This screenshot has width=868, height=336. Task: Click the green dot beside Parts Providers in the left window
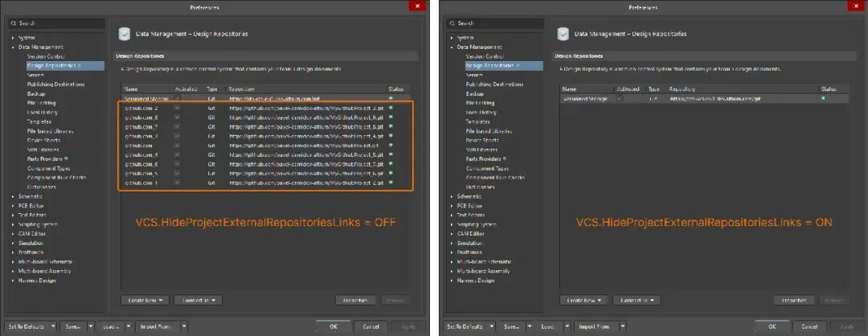[65, 159]
